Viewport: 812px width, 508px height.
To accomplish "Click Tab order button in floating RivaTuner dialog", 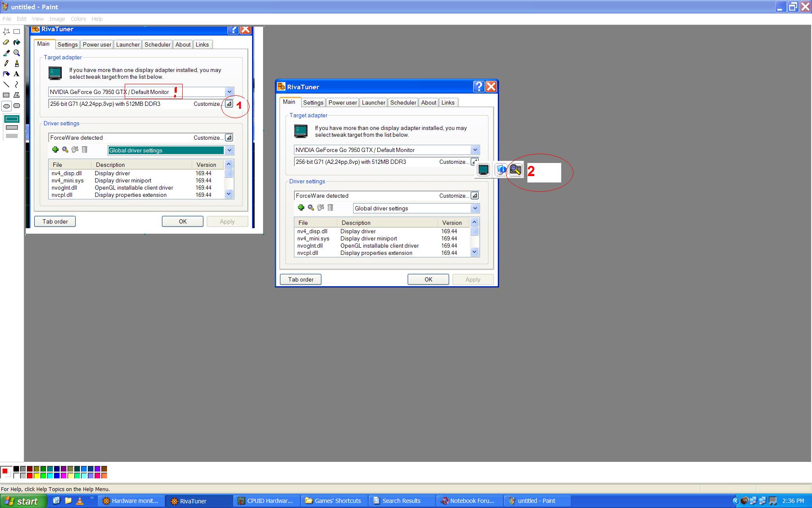I will pyautogui.click(x=301, y=279).
